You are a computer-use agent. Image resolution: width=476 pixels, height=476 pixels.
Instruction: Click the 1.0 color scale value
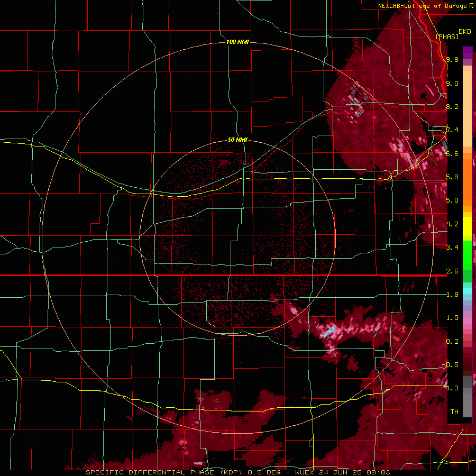pos(452,318)
